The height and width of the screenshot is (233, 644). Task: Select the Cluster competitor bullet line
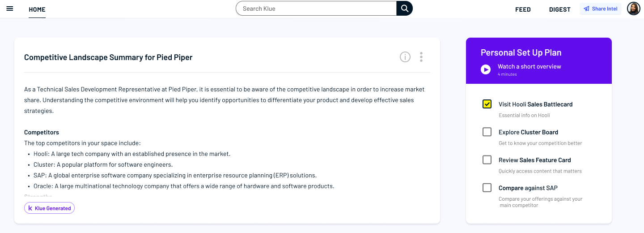click(x=103, y=164)
